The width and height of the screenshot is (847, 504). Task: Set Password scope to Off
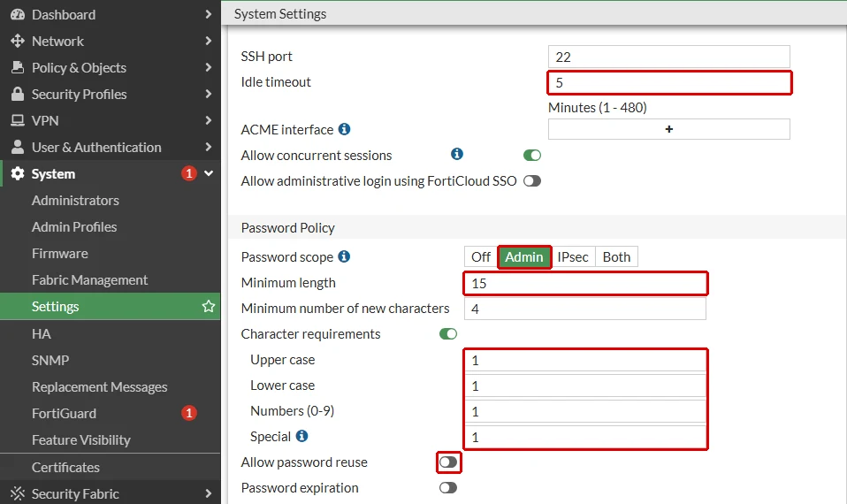point(481,257)
